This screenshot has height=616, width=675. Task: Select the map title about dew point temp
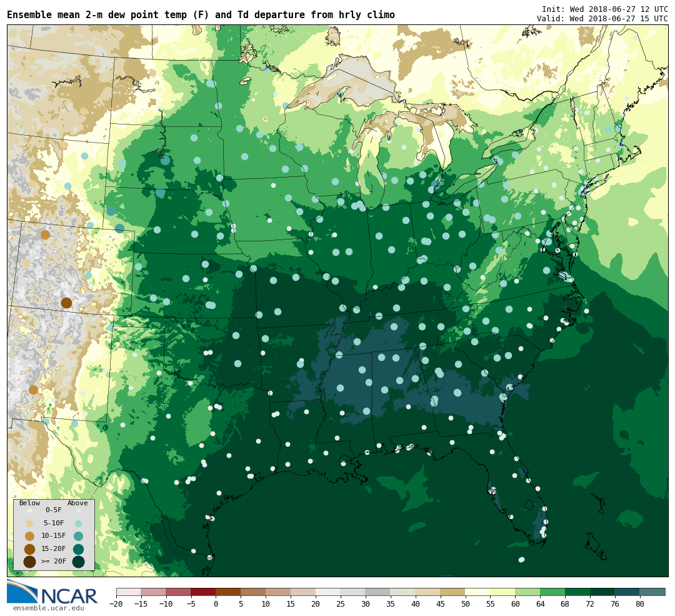point(201,14)
